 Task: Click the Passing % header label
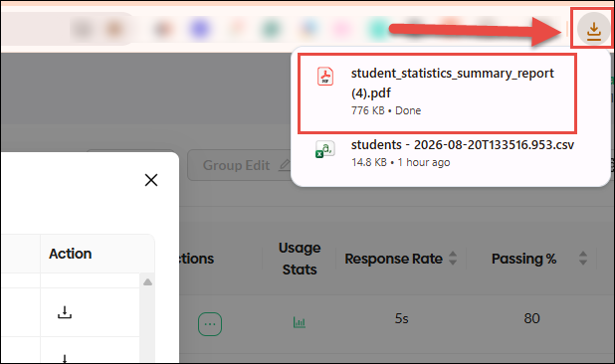[523, 259]
